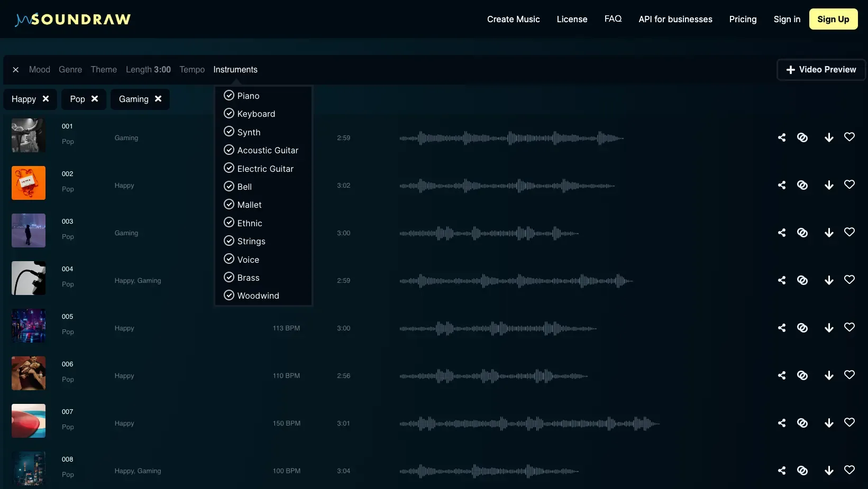Copy link for track 004
Image resolution: width=868 pixels, height=489 pixels.
(x=802, y=280)
